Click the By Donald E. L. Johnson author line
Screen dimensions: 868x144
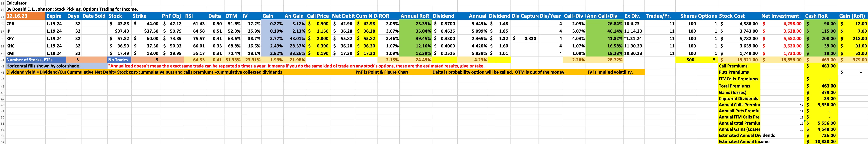pos(72,9)
